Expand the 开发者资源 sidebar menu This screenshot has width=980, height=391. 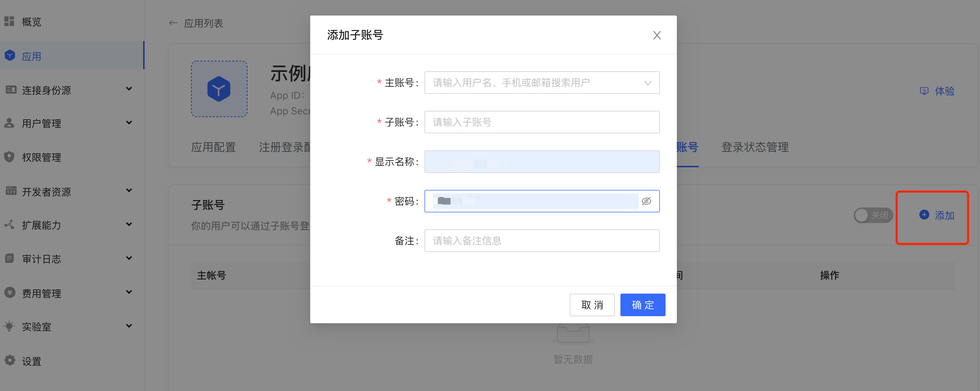click(129, 190)
